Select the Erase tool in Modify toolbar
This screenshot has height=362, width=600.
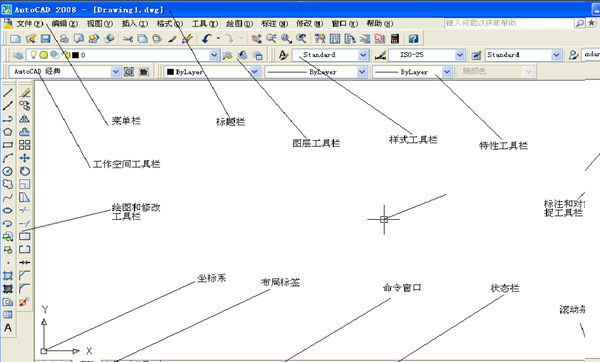[25, 93]
